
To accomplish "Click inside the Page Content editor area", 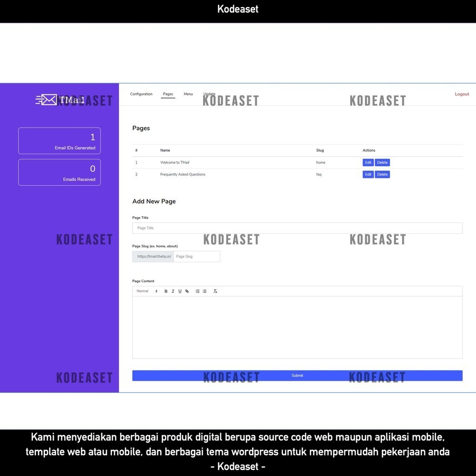I will [x=297, y=327].
